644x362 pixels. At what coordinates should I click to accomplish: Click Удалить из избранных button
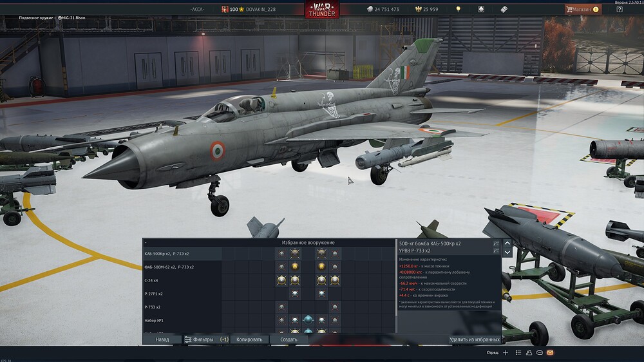click(x=475, y=339)
